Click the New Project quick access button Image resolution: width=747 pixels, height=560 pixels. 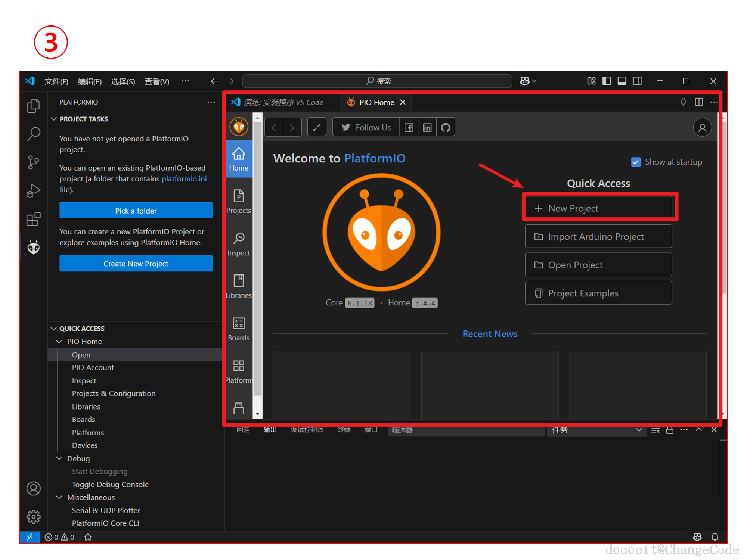(x=598, y=208)
